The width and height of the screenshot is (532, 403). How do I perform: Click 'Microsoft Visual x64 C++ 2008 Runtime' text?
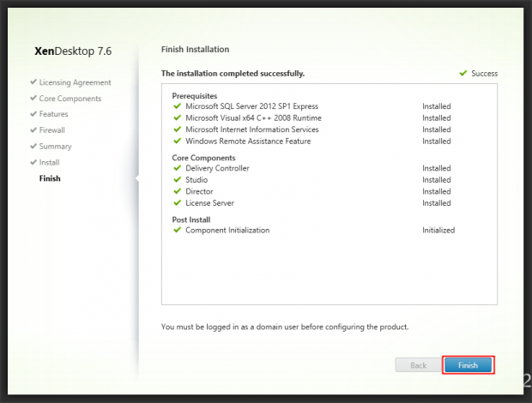pos(253,117)
